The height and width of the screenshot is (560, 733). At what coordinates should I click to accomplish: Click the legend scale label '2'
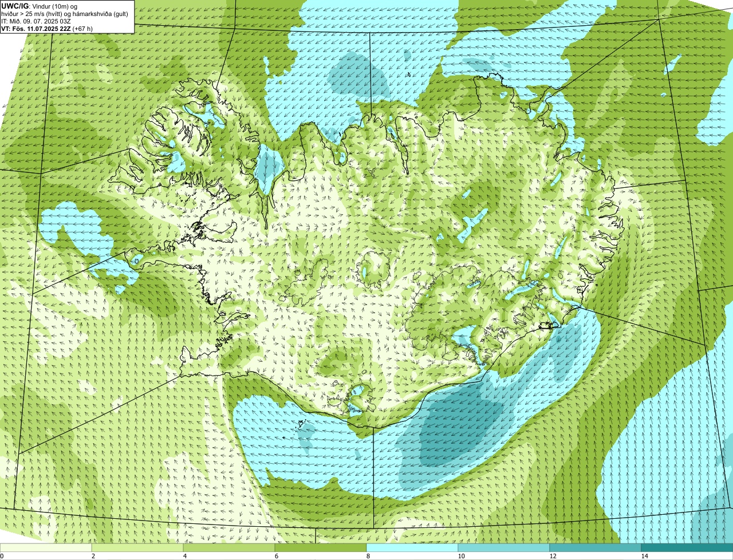(x=93, y=556)
